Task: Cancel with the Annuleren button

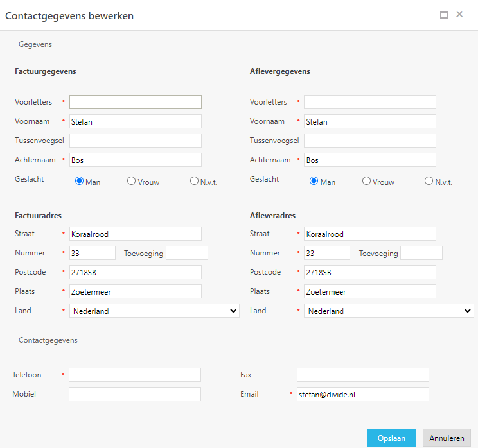Action: 447,438
